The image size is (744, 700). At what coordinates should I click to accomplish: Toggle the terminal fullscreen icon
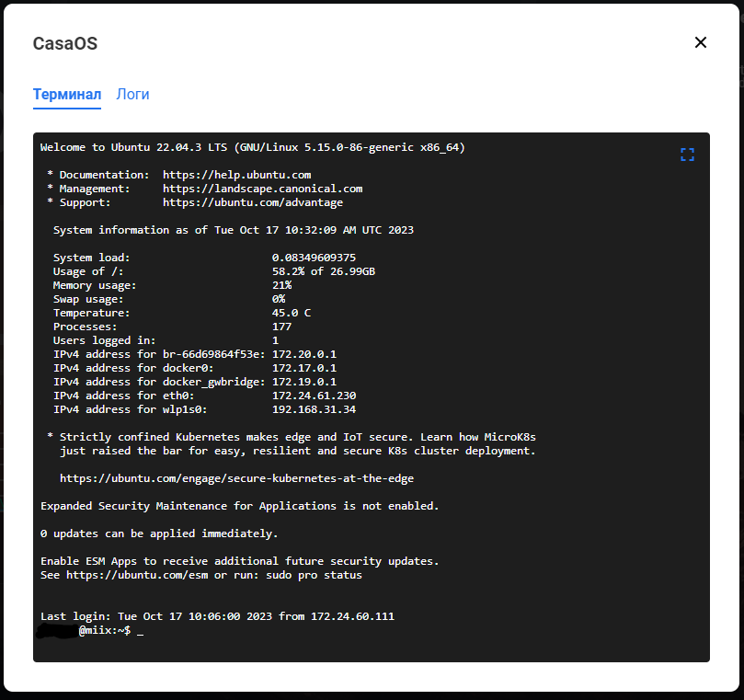(x=687, y=155)
